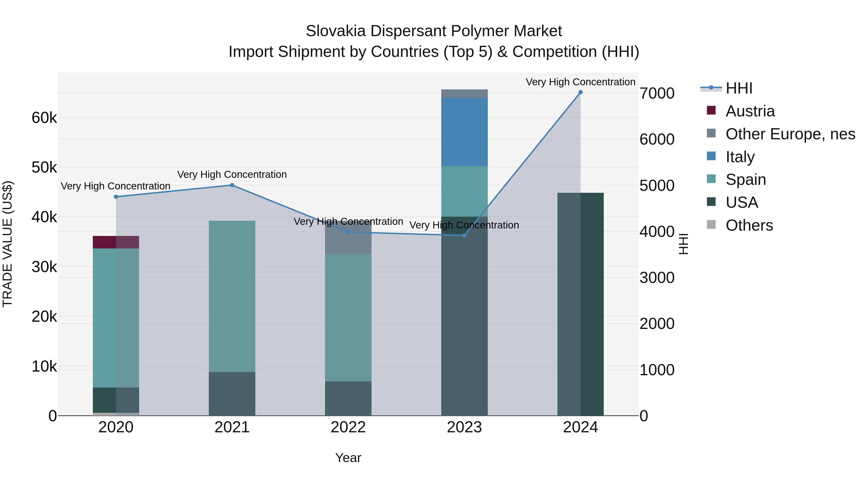The image size is (868, 488).
Task: Click the USA segment in 2021 bar
Action: 232,394
